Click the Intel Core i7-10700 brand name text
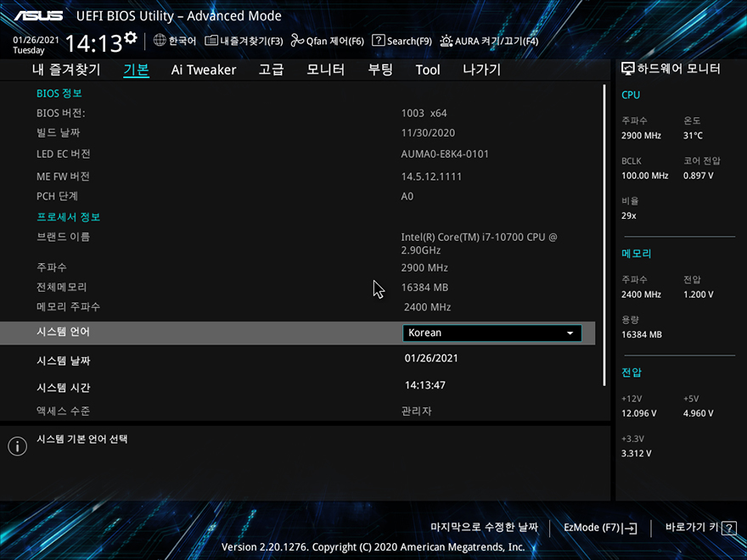The width and height of the screenshot is (747, 560). tap(479, 244)
